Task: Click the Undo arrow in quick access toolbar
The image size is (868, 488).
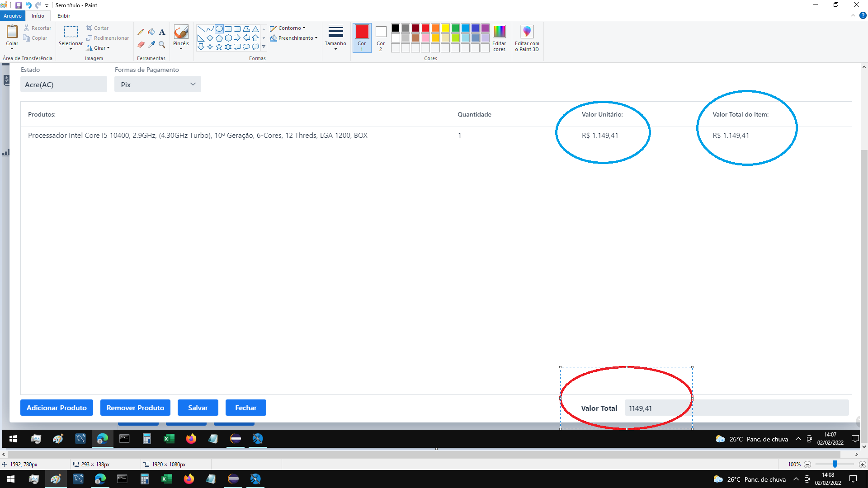Action: [28, 5]
